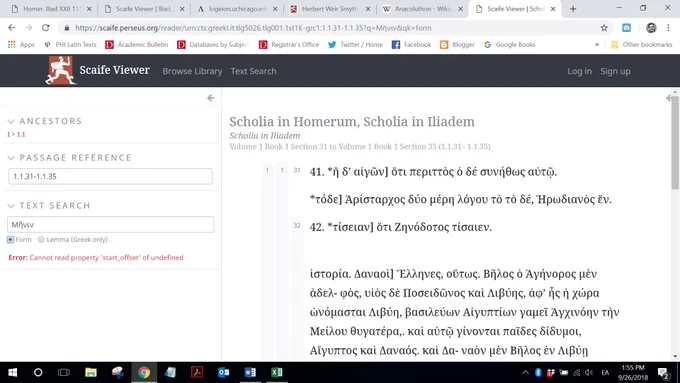This screenshot has width=680, height=383.
Task: Open Chrome from the taskbar
Action: [144, 372]
